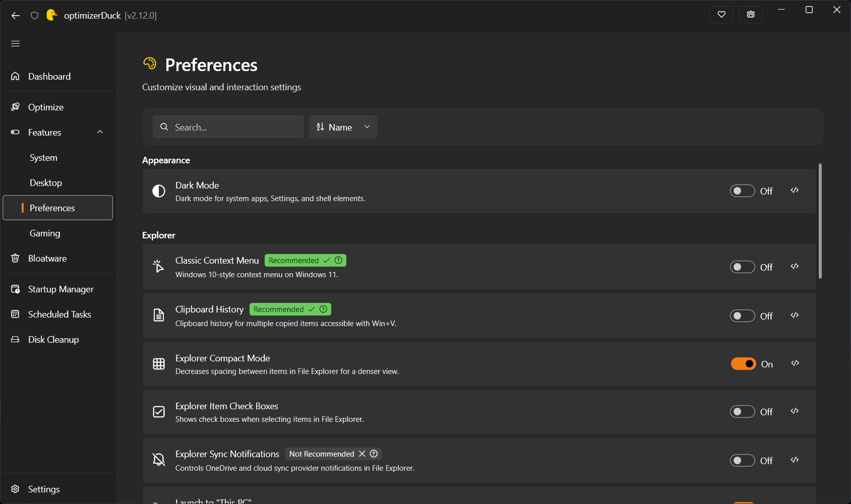Open Settings at sidebar bottom
The height and width of the screenshot is (504, 851).
tap(57, 489)
